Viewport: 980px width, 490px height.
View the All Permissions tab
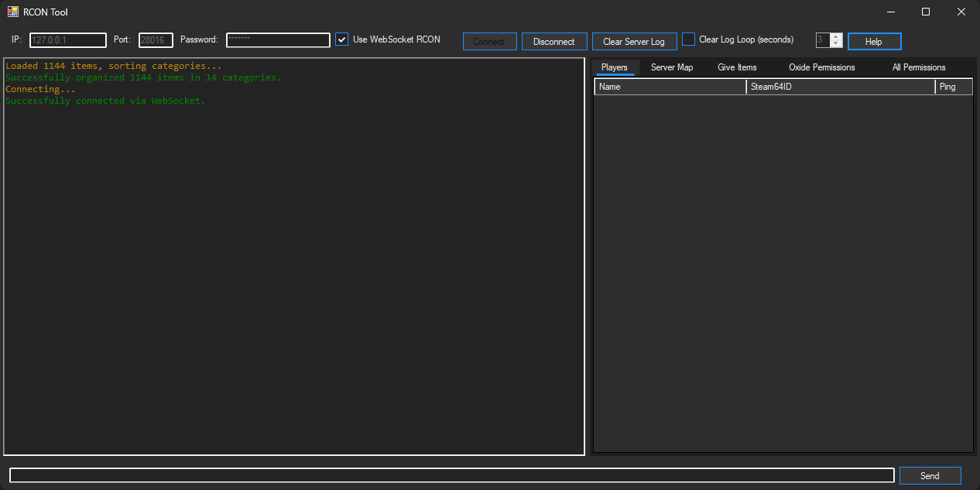918,67
